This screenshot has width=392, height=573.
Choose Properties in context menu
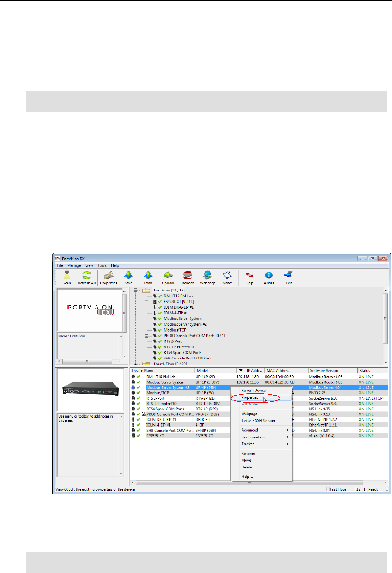pos(261,397)
